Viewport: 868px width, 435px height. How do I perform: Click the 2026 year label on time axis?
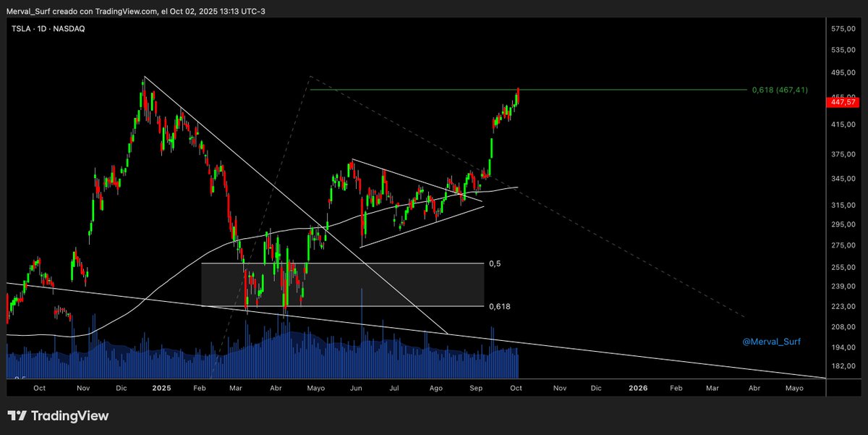[638, 388]
